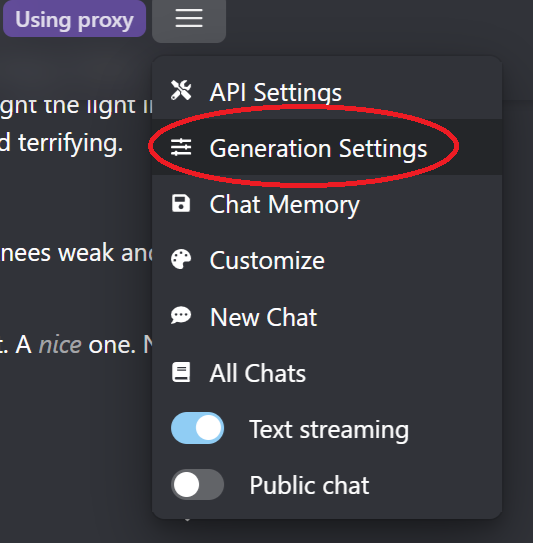Image resolution: width=533 pixels, height=543 pixels.
Task: Open Generation Settings menu entry
Action: [327, 147]
